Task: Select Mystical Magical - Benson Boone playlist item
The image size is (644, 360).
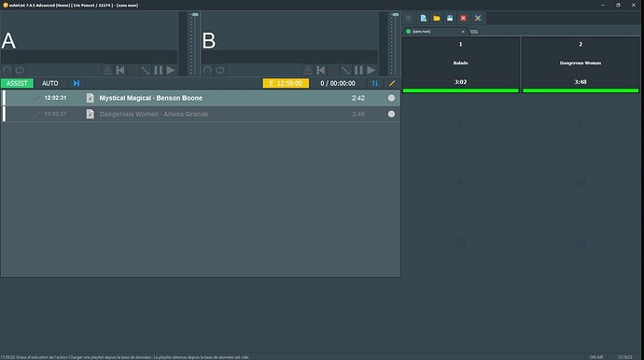Action: pos(201,98)
